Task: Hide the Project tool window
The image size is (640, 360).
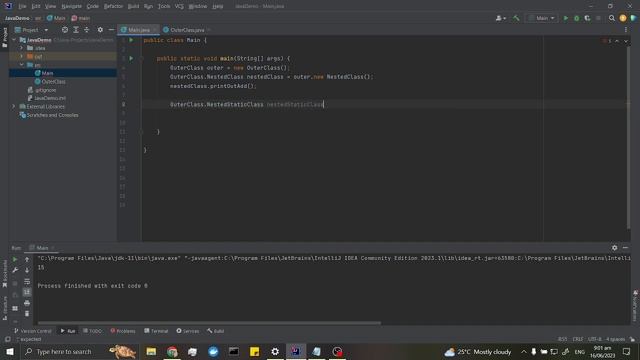Action: 111,30
